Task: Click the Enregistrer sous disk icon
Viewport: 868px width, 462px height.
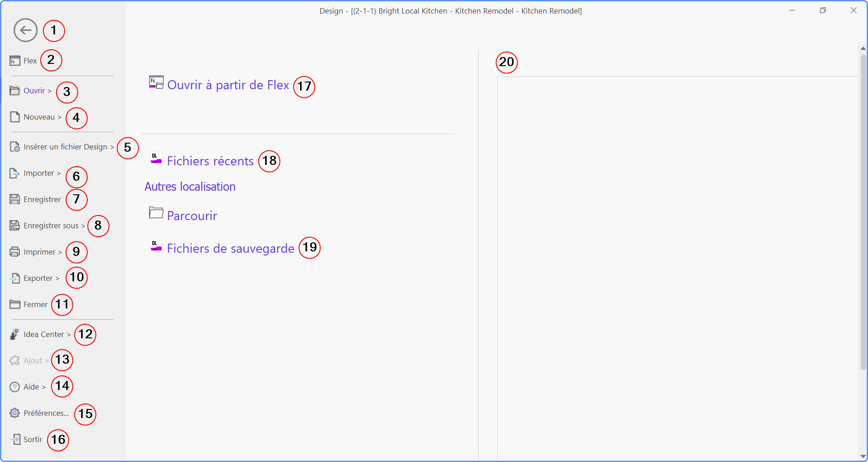Action: 15,226
